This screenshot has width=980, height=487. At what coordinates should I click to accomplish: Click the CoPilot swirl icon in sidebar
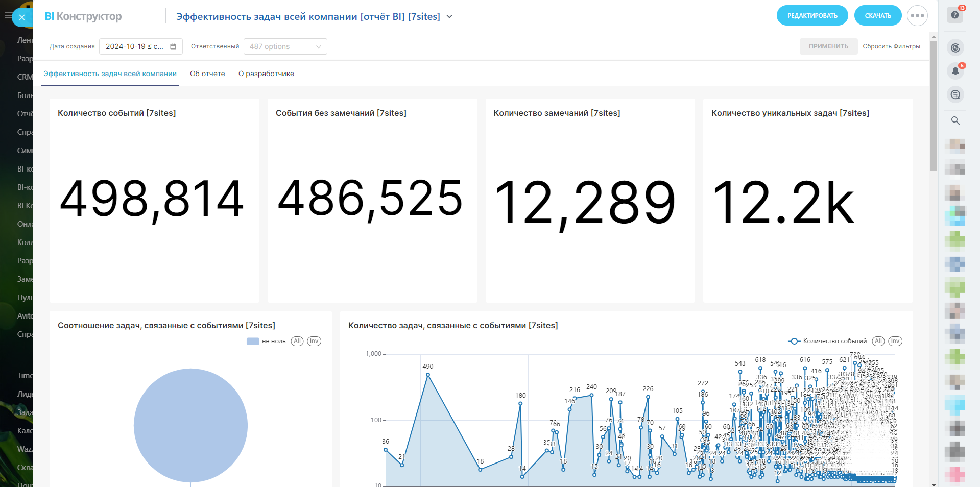point(955,48)
